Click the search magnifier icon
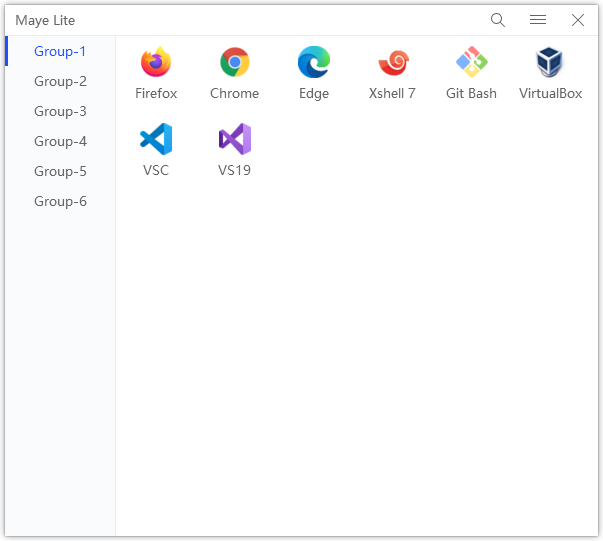The image size is (603, 541). pyautogui.click(x=498, y=20)
